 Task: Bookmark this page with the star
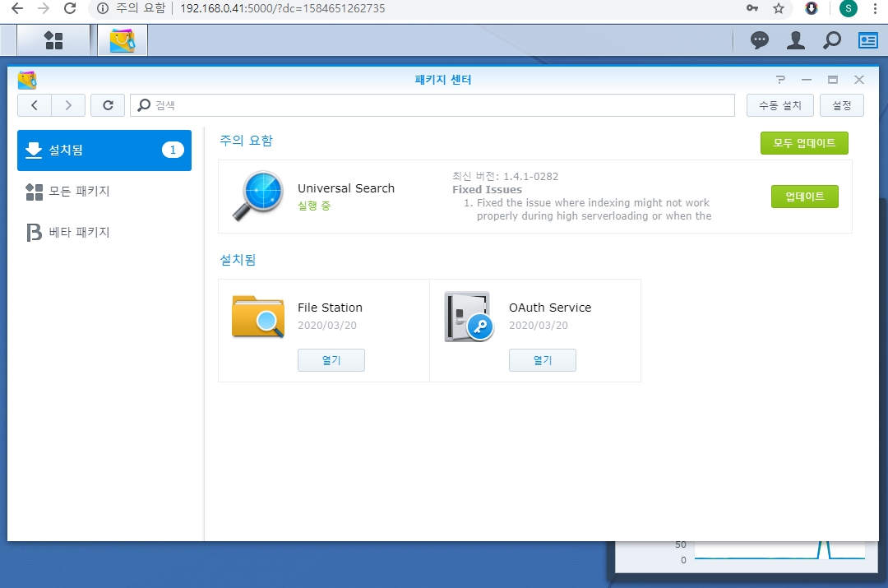[779, 8]
